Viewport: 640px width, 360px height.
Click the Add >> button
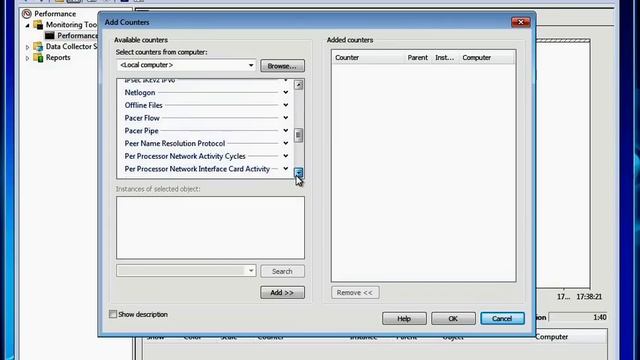(x=282, y=293)
